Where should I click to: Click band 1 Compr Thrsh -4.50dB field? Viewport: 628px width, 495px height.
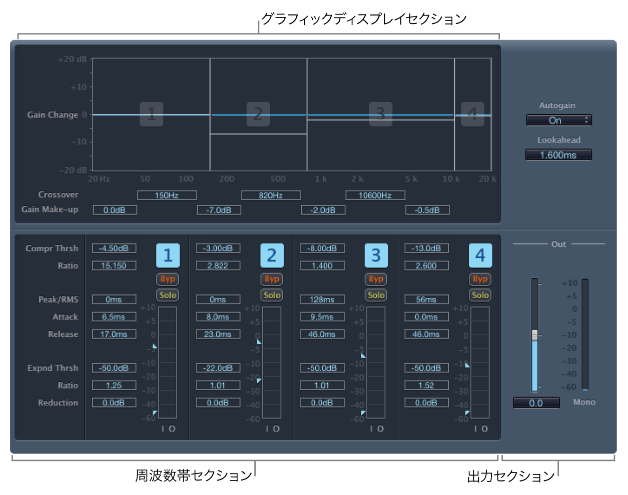(x=114, y=248)
